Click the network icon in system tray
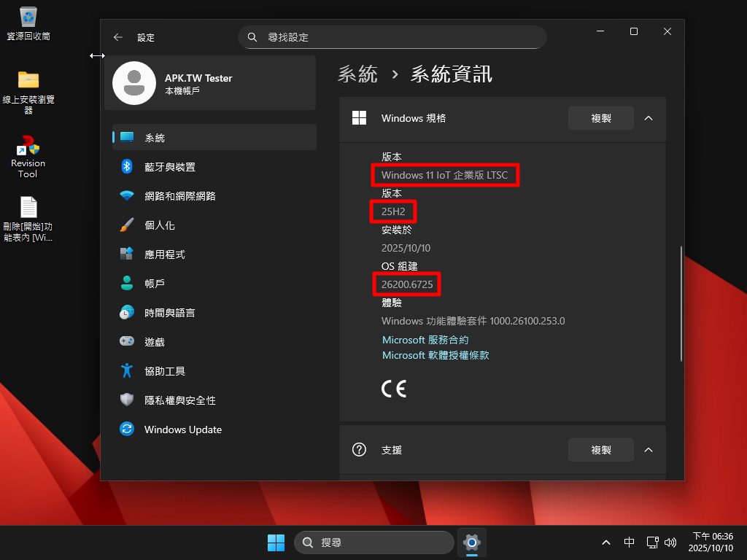Viewport: 747px width, 560px height. coord(652,542)
